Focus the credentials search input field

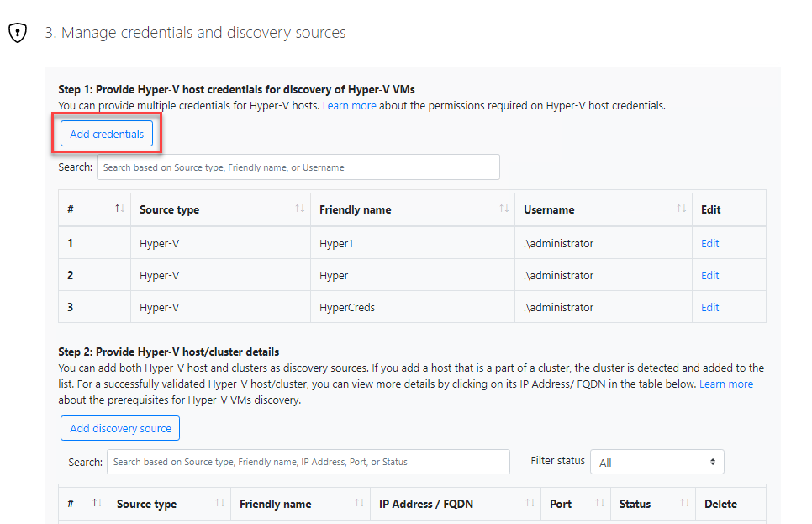pyautogui.click(x=298, y=167)
